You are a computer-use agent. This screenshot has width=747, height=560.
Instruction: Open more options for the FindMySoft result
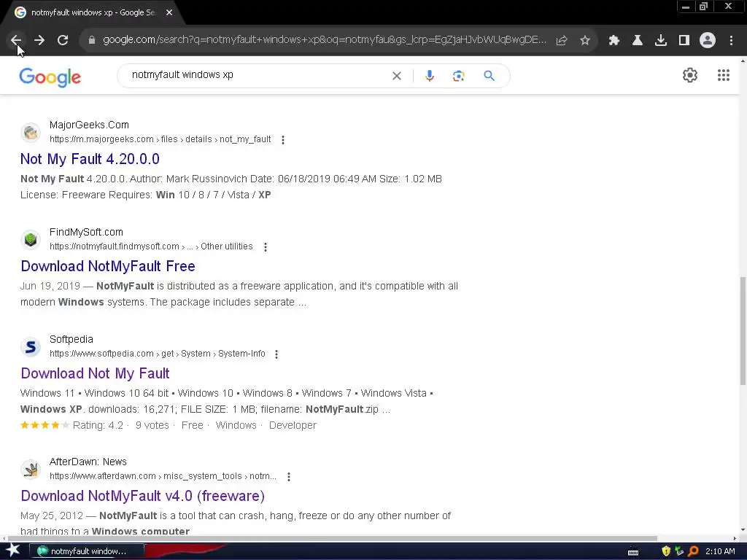point(266,247)
